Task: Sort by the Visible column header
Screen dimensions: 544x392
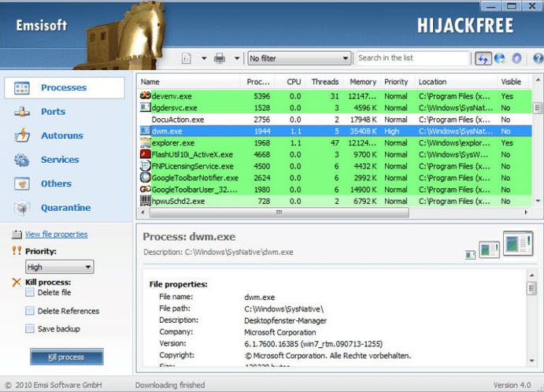Action: point(512,82)
